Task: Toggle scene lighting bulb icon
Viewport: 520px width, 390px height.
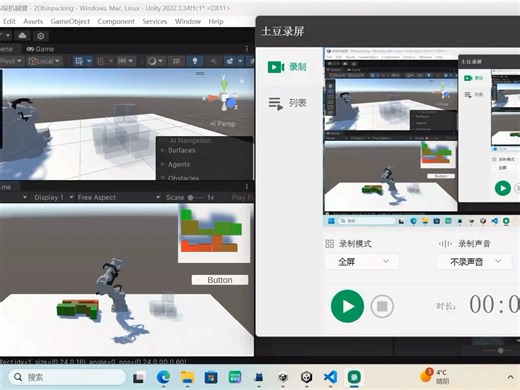Action: click(x=195, y=61)
